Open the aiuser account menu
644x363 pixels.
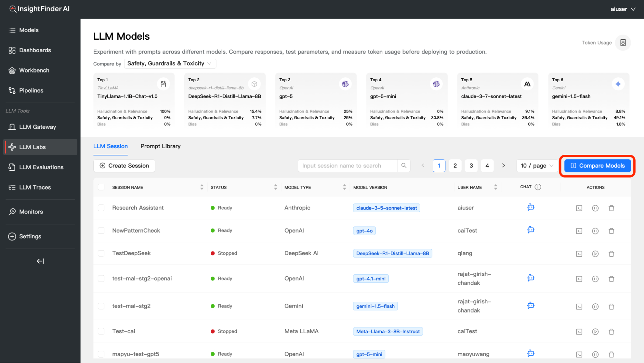pos(622,9)
